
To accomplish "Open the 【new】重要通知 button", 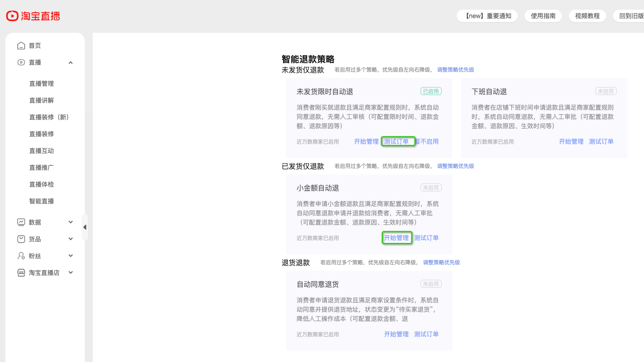I will click(487, 16).
